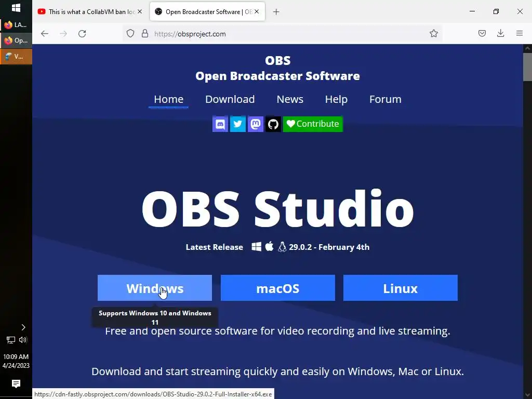Image resolution: width=532 pixels, height=399 pixels.
Task: Reload the current page
Action: (82, 34)
